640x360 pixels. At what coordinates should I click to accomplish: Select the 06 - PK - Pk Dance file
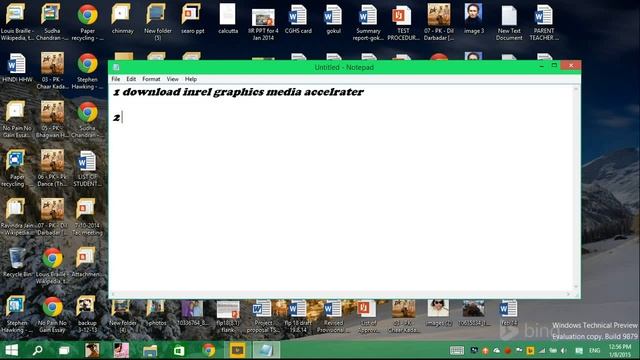coord(52,168)
